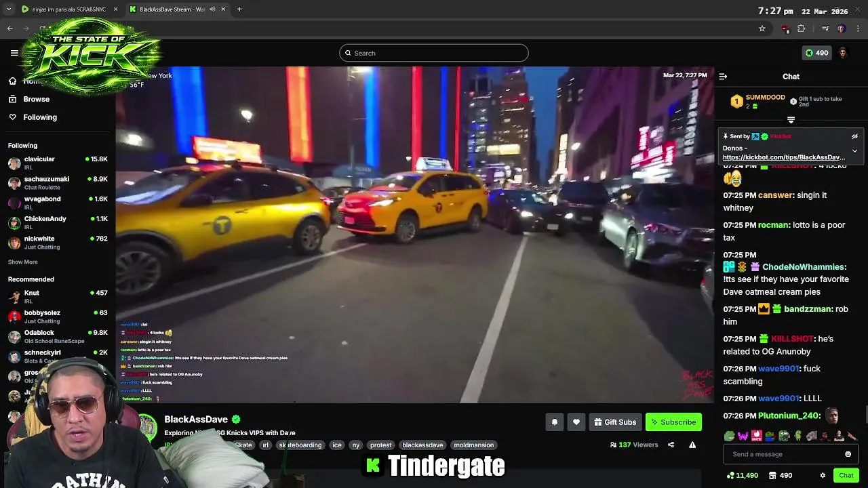
Task: Open the red extension icon in toolbar
Action: tap(785, 28)
